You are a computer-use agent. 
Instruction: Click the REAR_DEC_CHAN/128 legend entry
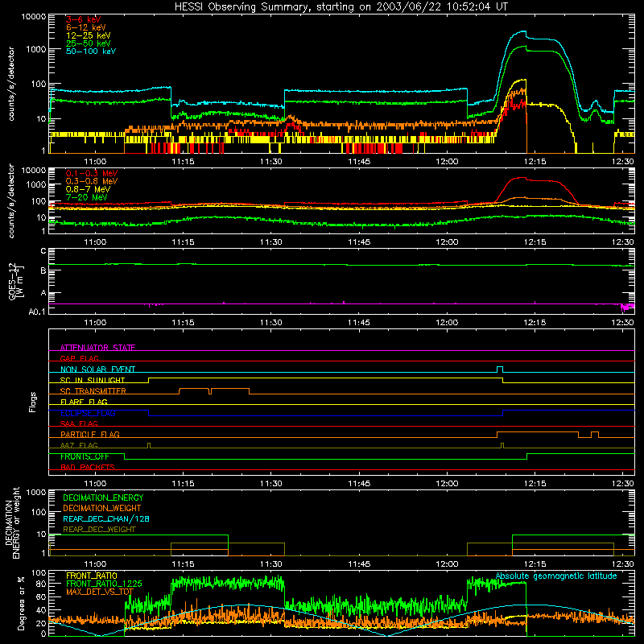click(106, 518)
